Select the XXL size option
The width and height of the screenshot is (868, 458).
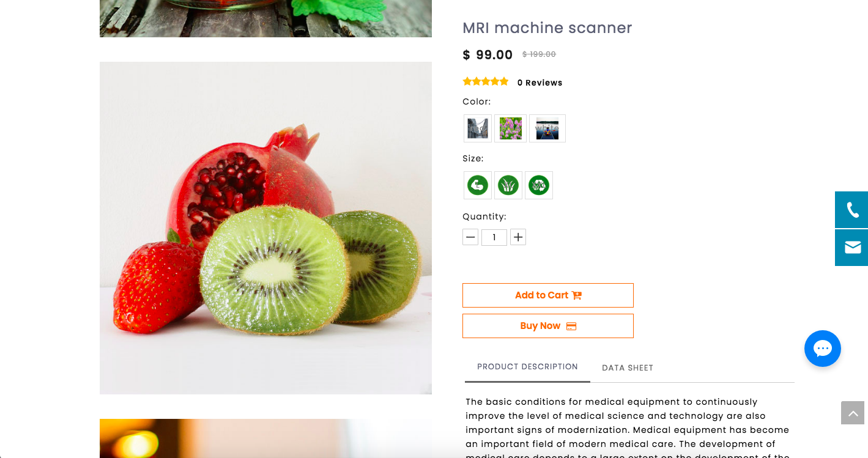[x=539, y=185]
